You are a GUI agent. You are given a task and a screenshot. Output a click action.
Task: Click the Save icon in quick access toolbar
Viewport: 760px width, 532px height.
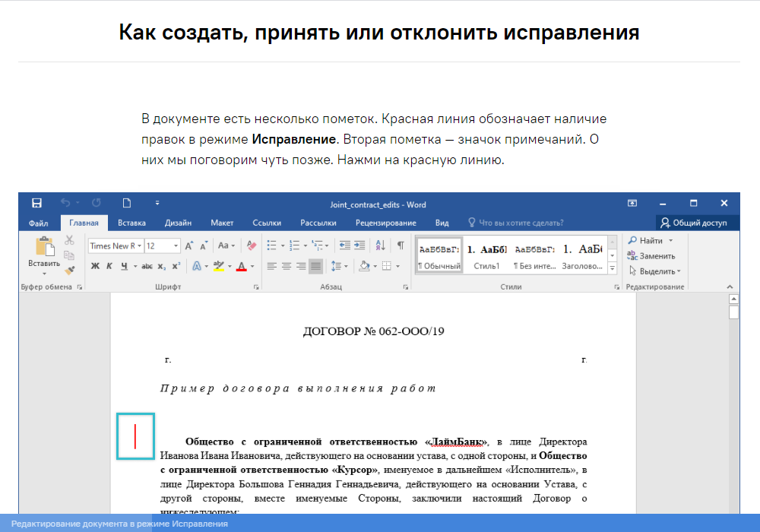[x=36, y=204]
